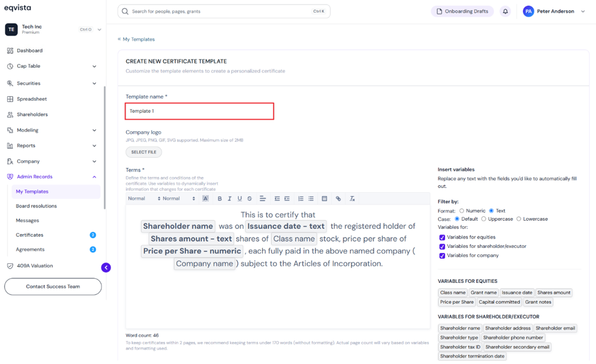This screenshot has width=596, height=364.
Task: Open the Normal dropdown beside highlight icon
Action: coord(178,198)
